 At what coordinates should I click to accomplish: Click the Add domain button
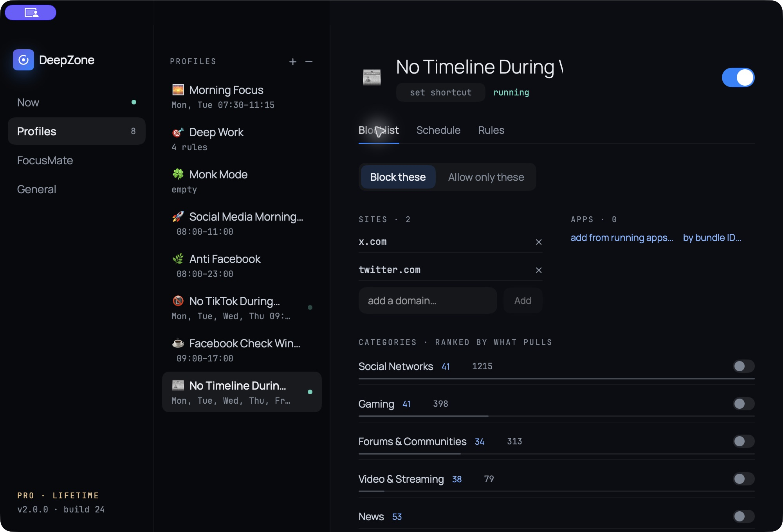523,300
